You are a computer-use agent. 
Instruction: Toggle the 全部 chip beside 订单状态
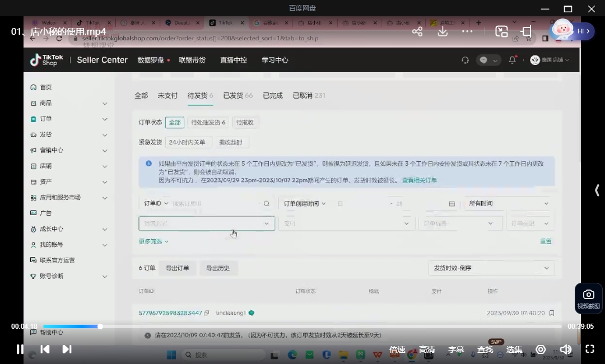click(x=175, y=122)
